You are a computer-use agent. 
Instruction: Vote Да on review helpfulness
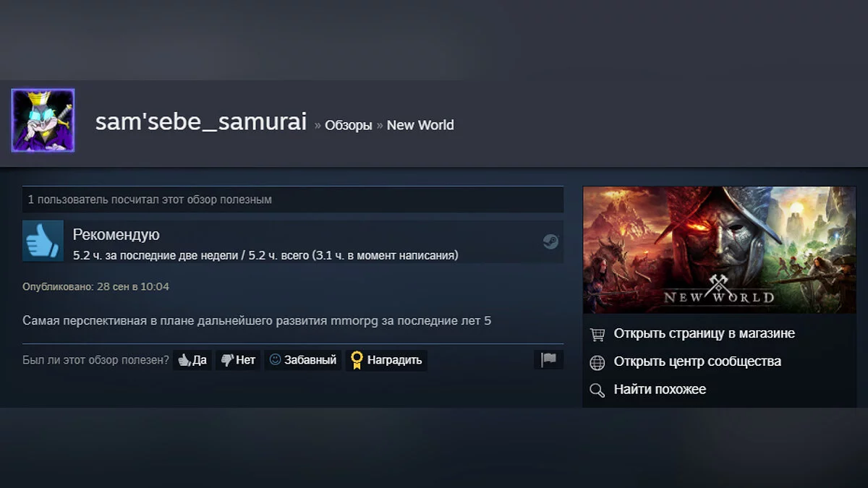(192, 360)
